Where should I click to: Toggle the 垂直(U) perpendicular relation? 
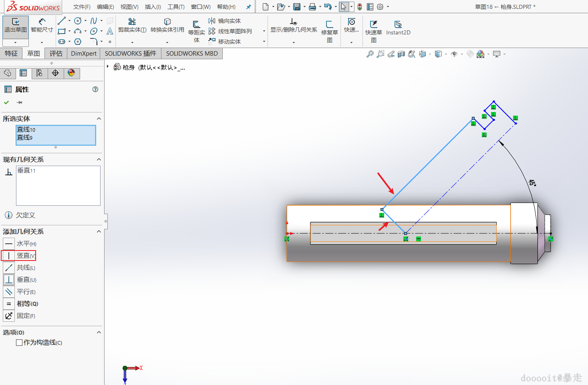(x=9, y=280)
